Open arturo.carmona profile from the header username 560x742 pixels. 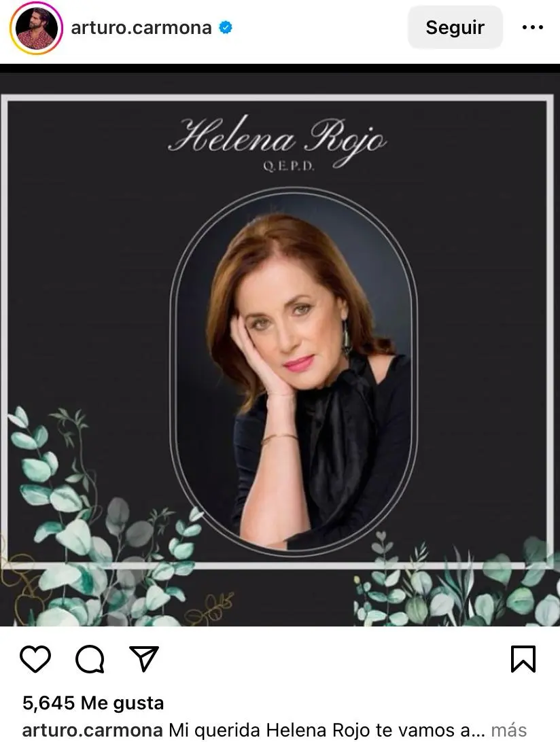tap(141, 28)
